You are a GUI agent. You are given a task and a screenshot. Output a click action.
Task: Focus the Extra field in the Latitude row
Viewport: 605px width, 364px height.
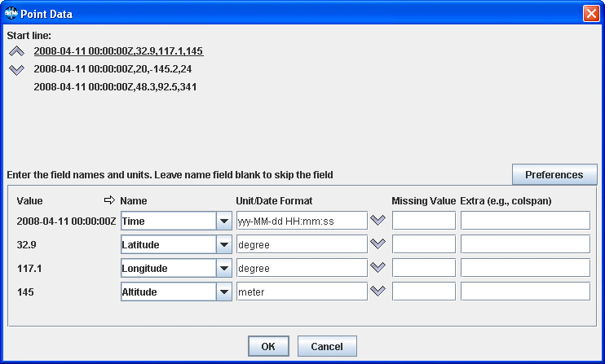525,244
